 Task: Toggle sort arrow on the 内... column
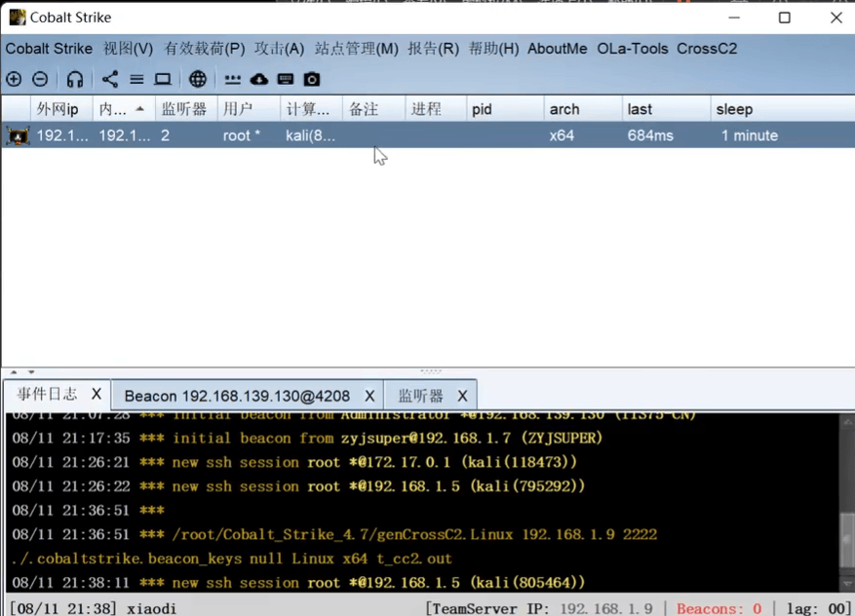coord(139,109)
